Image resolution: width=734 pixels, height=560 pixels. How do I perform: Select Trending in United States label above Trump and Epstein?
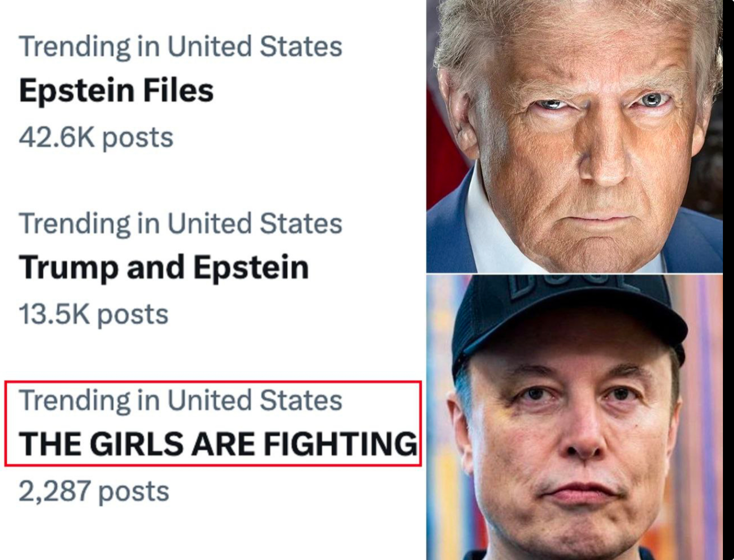pyautogui.click(x=181, y=224)
